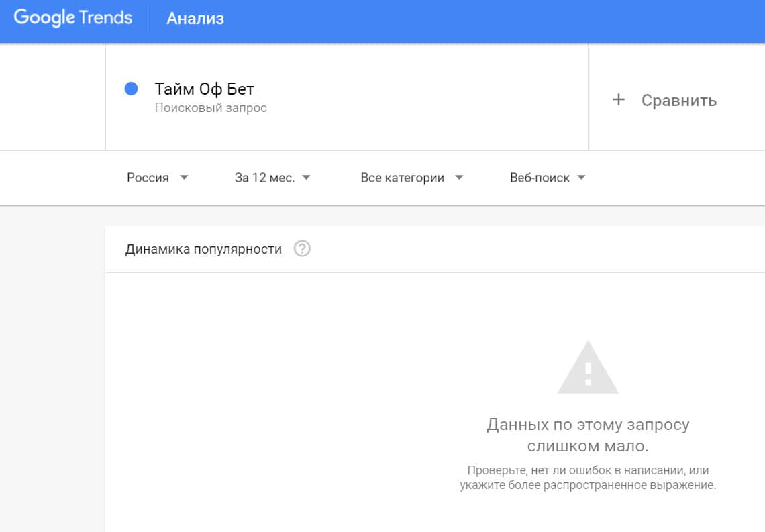Click the arrow icon next to Россия
The width and height of the screenshot is (765, 532).
(185, 178)
